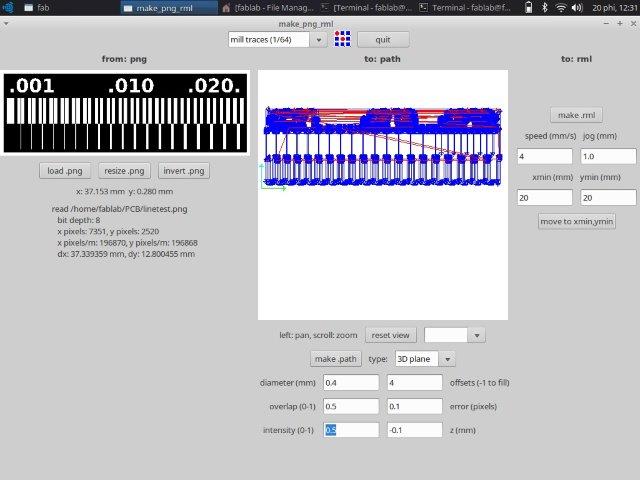
Task: Click the 'left: pan, scroll: zoom' hint text
Action: (318, 335)
